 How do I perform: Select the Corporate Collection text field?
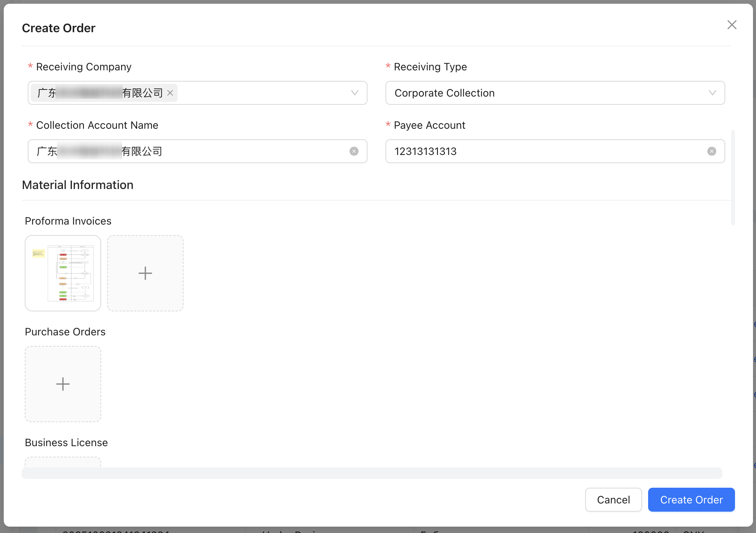pos(445,93)
